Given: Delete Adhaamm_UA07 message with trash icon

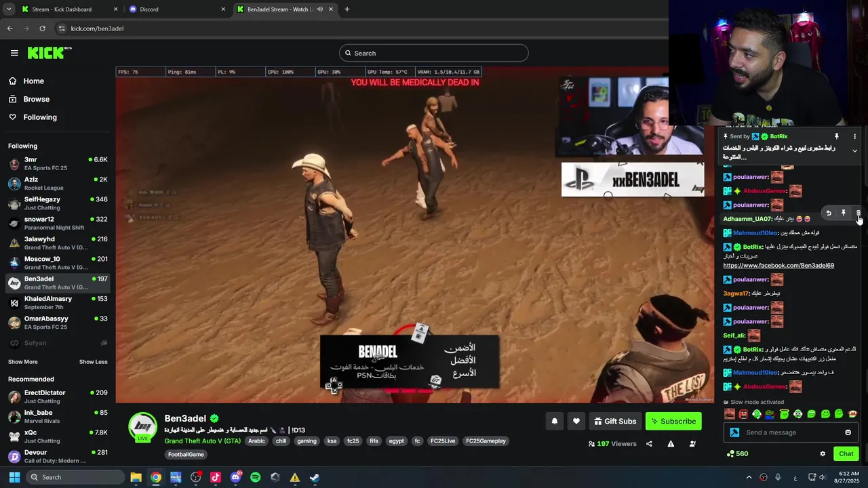Looking at the screenshot, I should pos(858,213).
